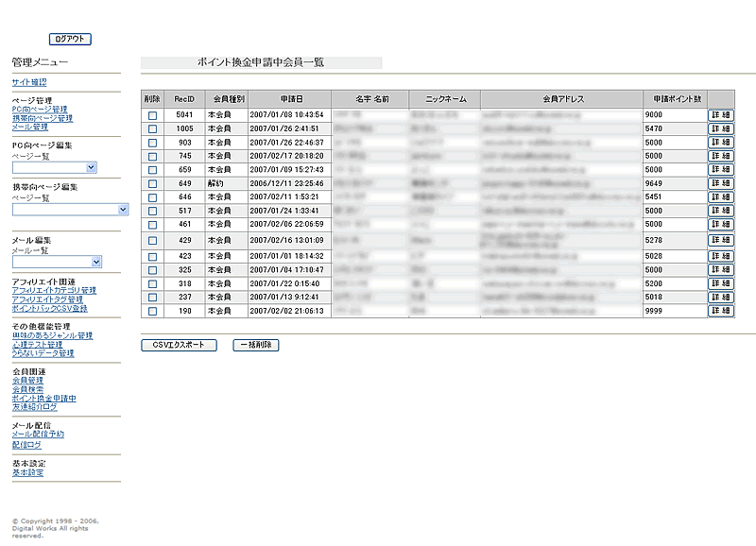Open 詳細 for RecID 1005
This screenshot has width=756, height=546.
pyautogui.click(x=721, y=128)
